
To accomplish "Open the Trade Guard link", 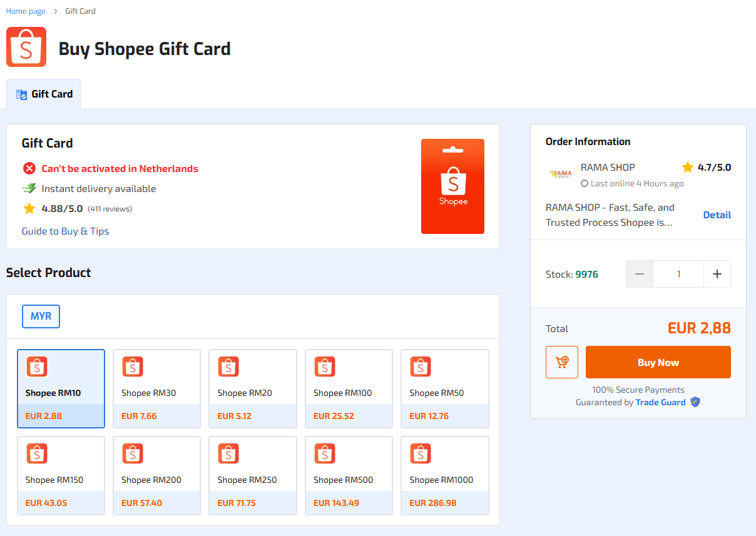I will [x=661, y=402].
